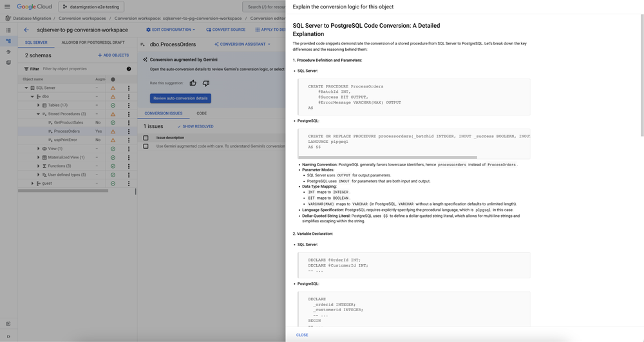The height and width of the screenshot is (342, 644).
Task: Give thumbs down to Gemini suggestion
Action: pos(206,83)
